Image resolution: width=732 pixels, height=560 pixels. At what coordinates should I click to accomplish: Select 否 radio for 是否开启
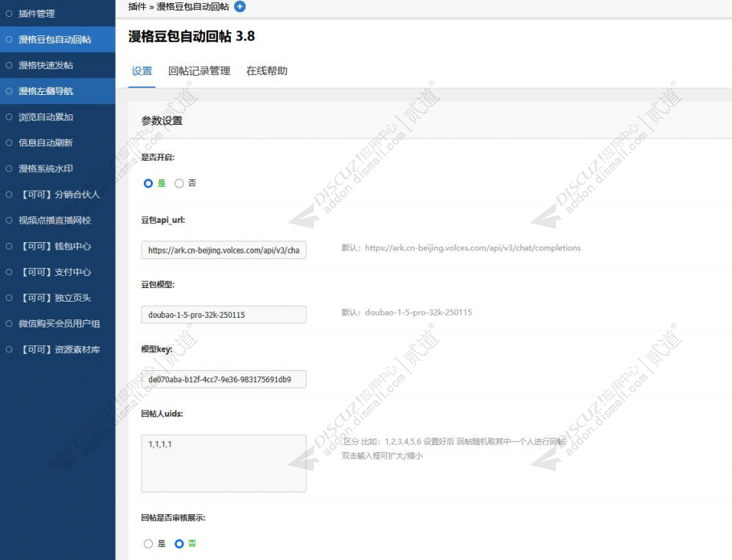pyautogui.click(x=179, y=183)
